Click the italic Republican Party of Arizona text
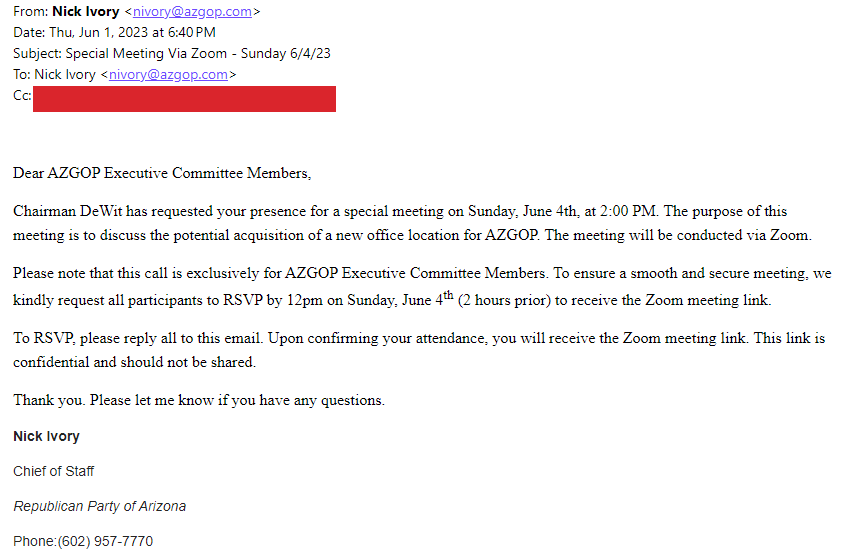 coord(99,506)
